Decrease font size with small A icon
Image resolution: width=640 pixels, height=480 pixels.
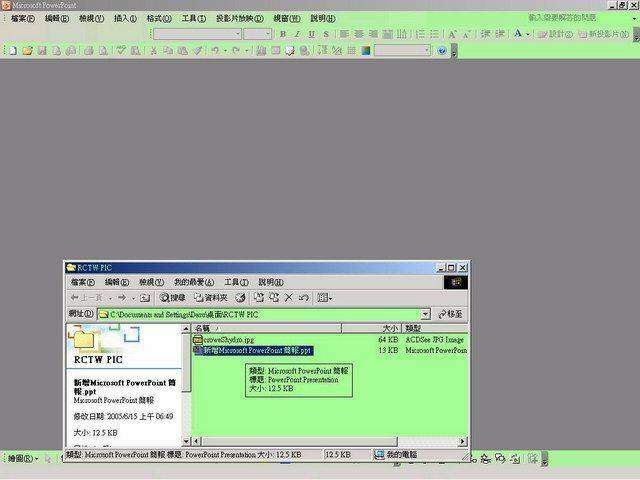click(x=466, y=34)
